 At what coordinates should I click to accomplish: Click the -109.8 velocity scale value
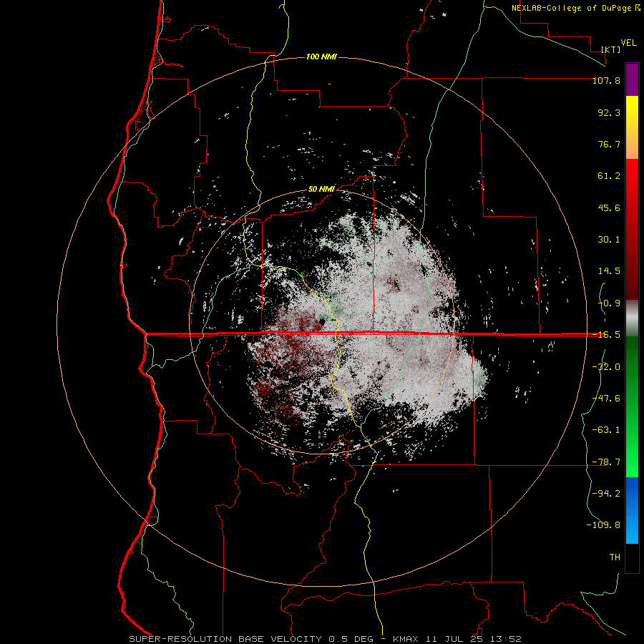pos(603,525)
